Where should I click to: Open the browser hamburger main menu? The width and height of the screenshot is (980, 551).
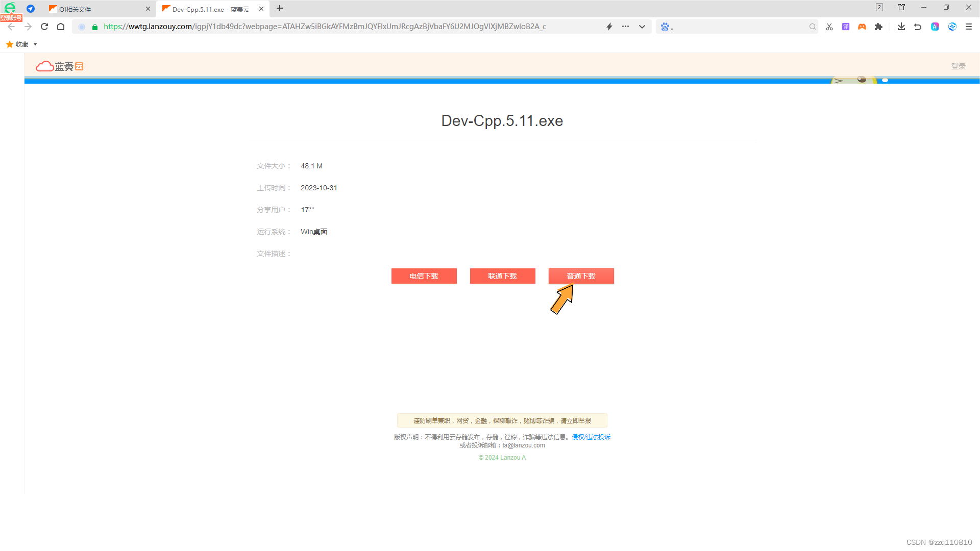[x=969, y=27]
